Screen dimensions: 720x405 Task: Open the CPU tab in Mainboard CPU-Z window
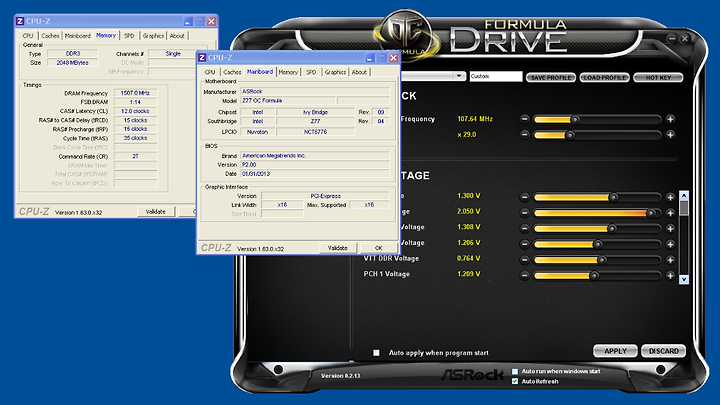click(210, 72)
